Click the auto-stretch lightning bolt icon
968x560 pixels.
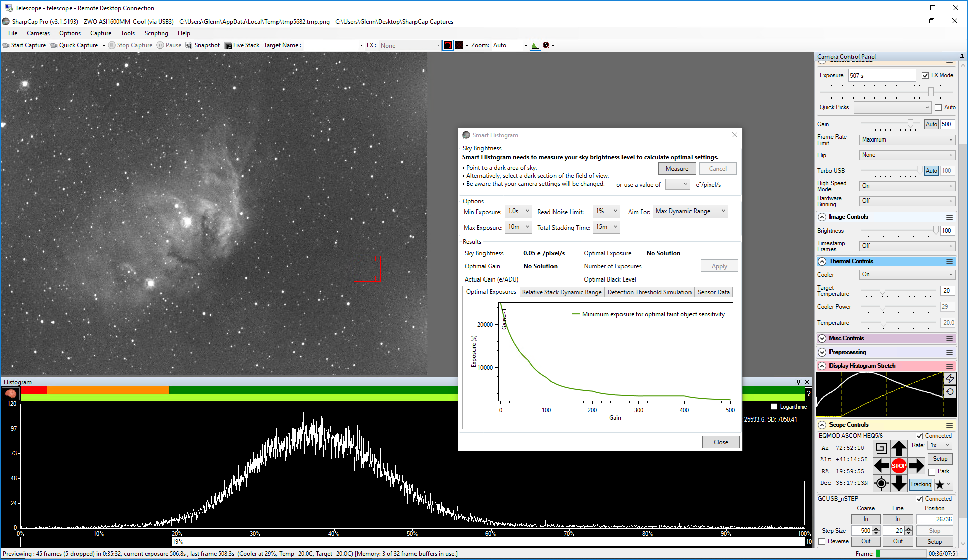click(950, 378)
